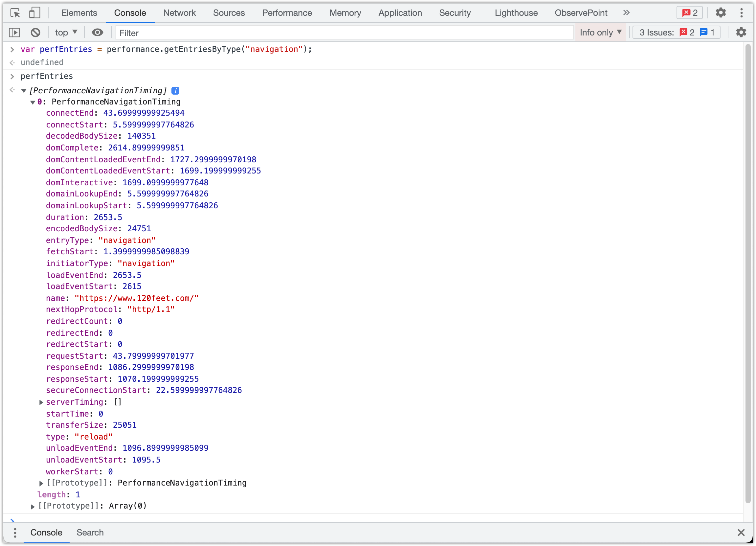Select the Console tab at top
This screenshot has height=546, width=756.
click(x=130, y=13)
